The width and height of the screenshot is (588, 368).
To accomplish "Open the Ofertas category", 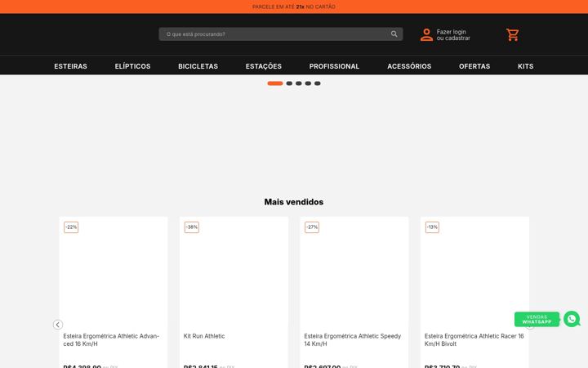I will coord(474,66).
